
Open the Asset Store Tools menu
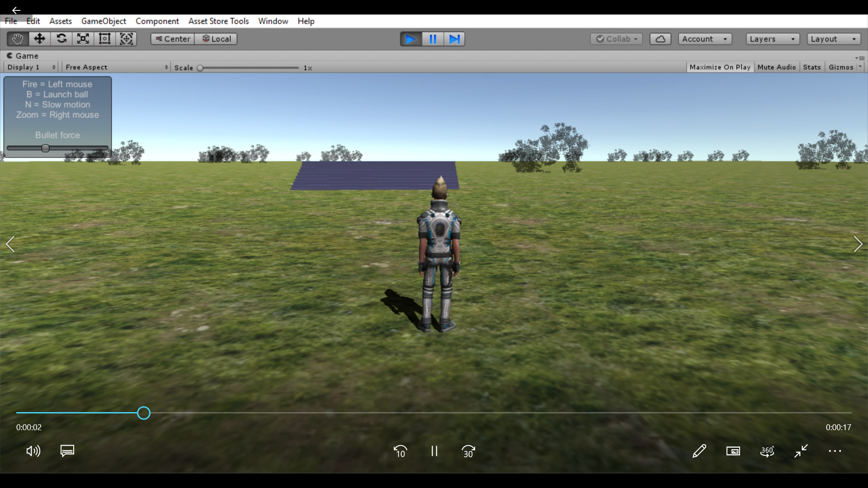pos(218,21)
